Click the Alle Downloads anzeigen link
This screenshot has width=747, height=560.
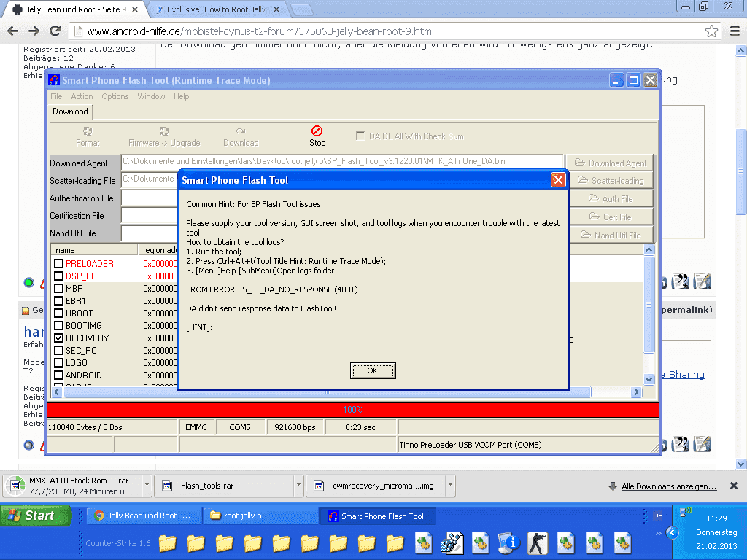(669, 486)
